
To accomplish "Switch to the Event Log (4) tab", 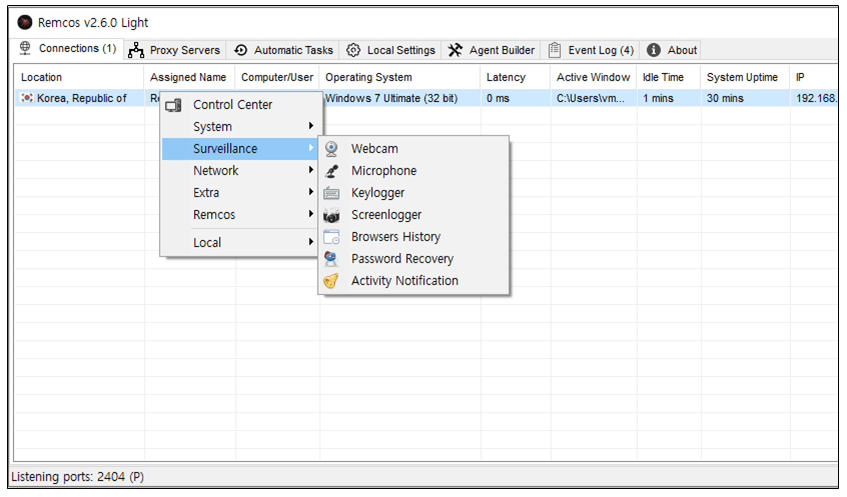I will 591,50.
